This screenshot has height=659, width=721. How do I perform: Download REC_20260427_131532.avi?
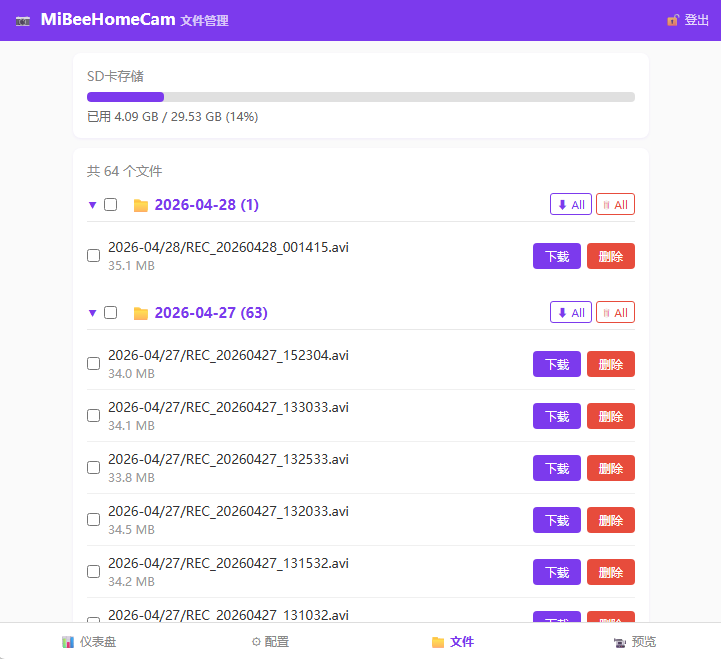click(x=557, y=572)
